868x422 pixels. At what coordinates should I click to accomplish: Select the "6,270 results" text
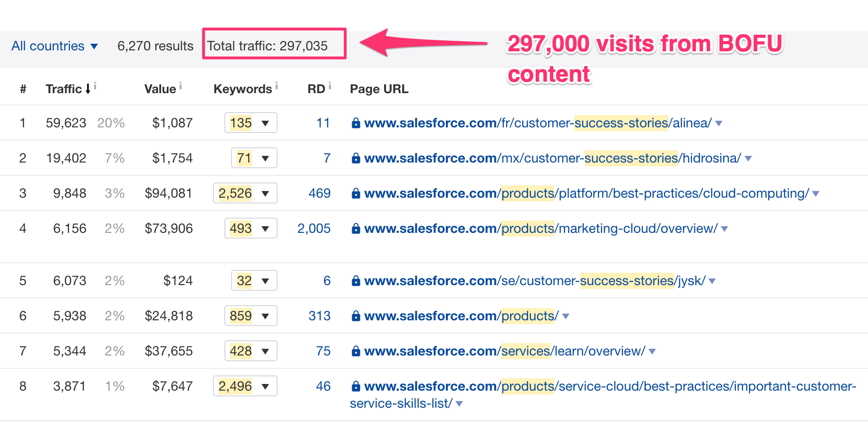(x=155, y=46)
